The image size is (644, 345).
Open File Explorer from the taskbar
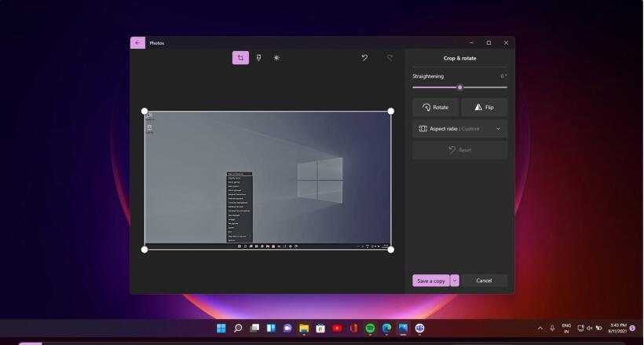(304, 328)
